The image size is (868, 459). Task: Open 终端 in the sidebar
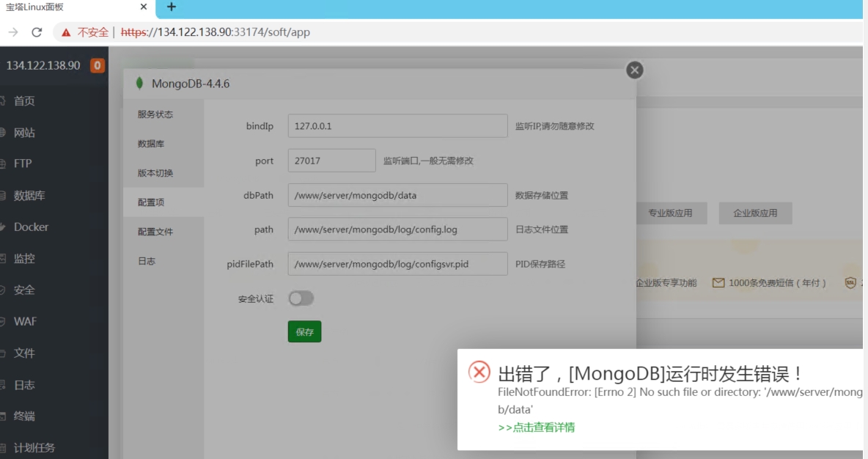23,416
